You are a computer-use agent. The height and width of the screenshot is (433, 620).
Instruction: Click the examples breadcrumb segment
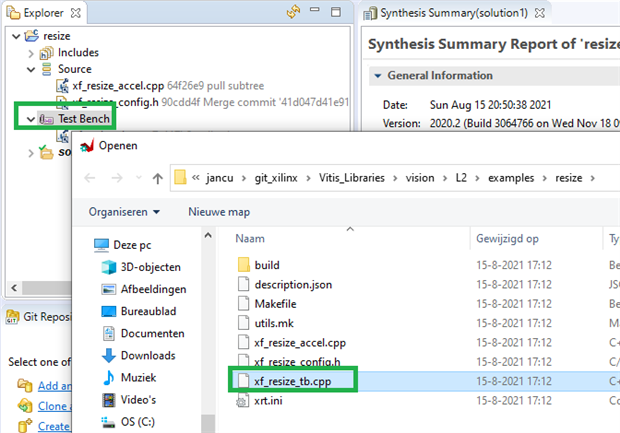(511, 178)
